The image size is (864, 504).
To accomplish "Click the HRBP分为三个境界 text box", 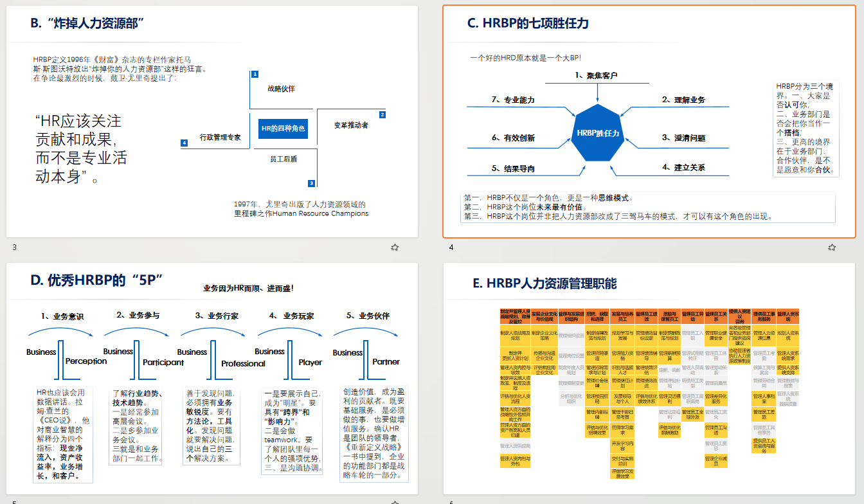I will pyautogui.click(x=805, y=128).
